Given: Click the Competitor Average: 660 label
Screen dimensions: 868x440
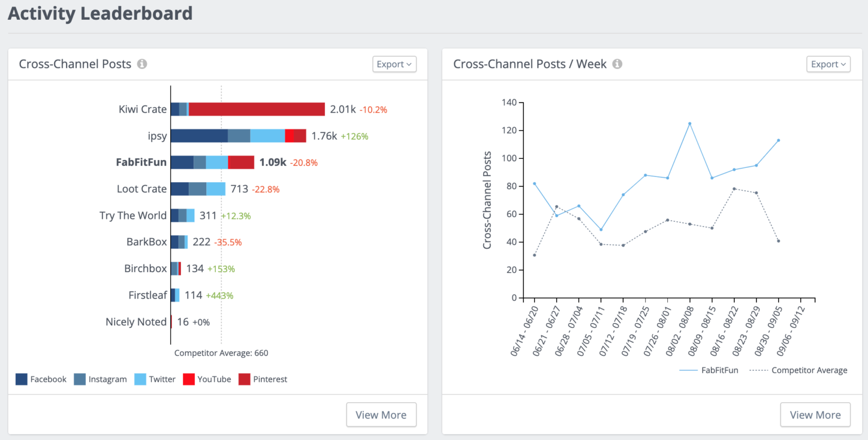Looking at the screenshot, I should point(221,352).
